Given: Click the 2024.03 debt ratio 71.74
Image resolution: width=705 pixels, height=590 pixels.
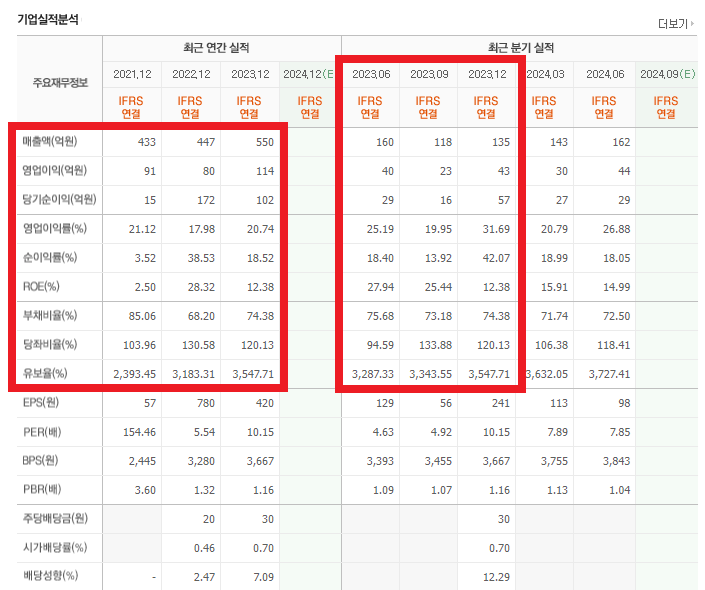Looking at the screenshot, I should point(554,316).
